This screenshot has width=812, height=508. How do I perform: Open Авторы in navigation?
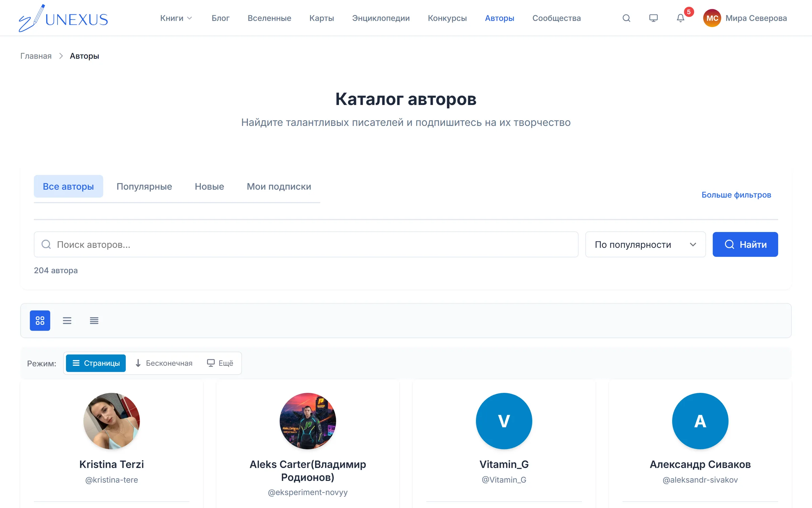(499, 18)
